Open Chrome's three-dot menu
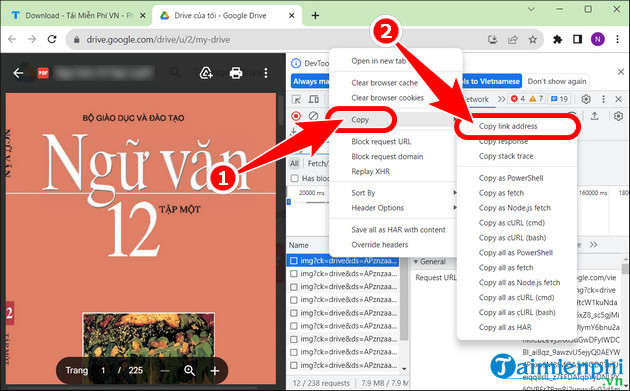630x391 pixels. coord(618,39)
